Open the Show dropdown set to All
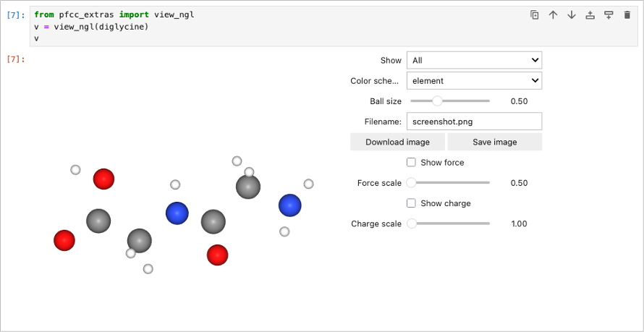The image size is (644, 332). [474, 61]
